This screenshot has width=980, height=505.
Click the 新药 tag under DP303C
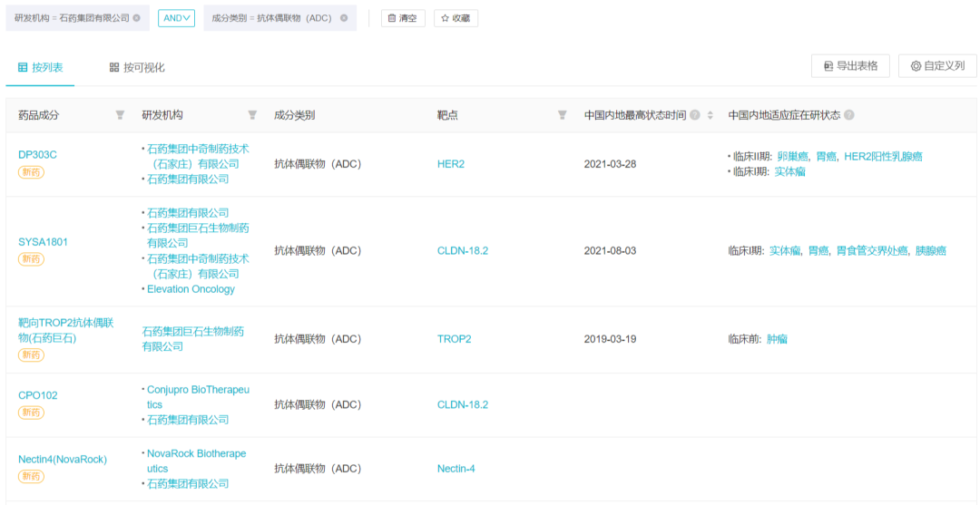31,171
